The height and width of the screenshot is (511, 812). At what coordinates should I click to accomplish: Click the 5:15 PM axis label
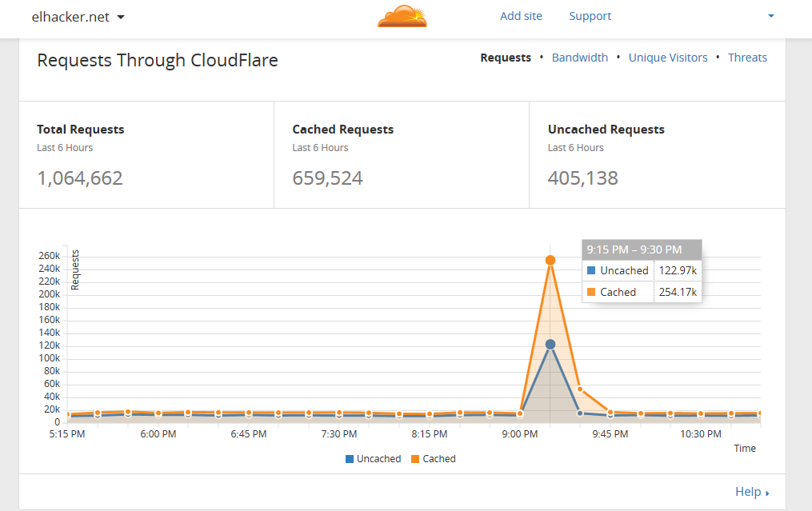click(x=67, y=434)
